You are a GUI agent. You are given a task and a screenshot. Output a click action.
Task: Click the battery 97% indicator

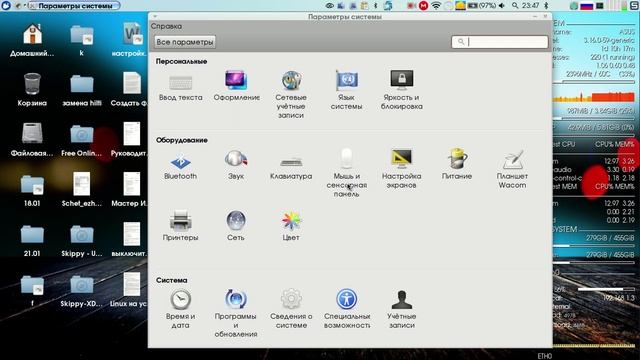[x=482, y=5]
